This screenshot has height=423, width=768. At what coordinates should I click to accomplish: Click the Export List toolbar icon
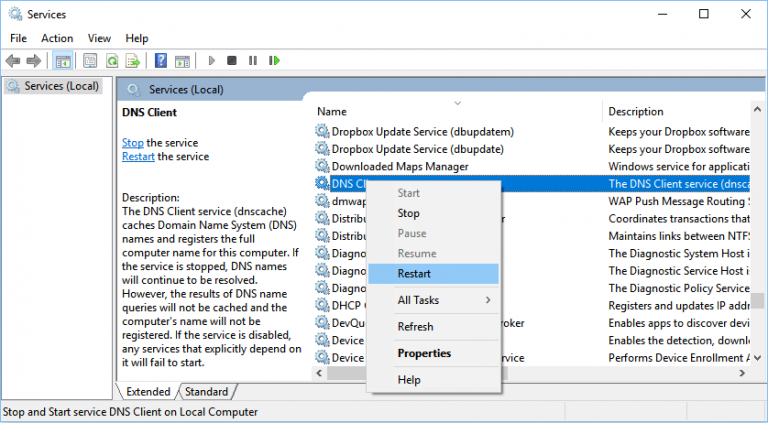[132, 60]
